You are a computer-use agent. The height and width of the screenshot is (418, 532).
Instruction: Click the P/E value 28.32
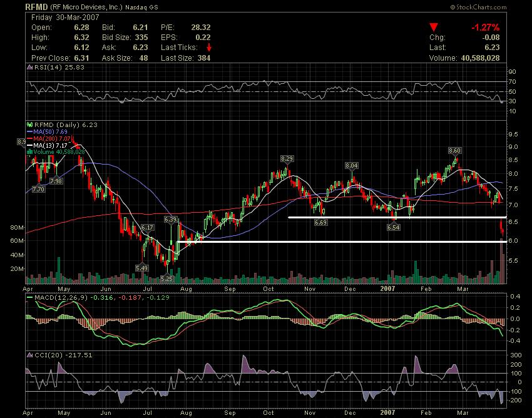pyautogui.click(x=200, y=28)
